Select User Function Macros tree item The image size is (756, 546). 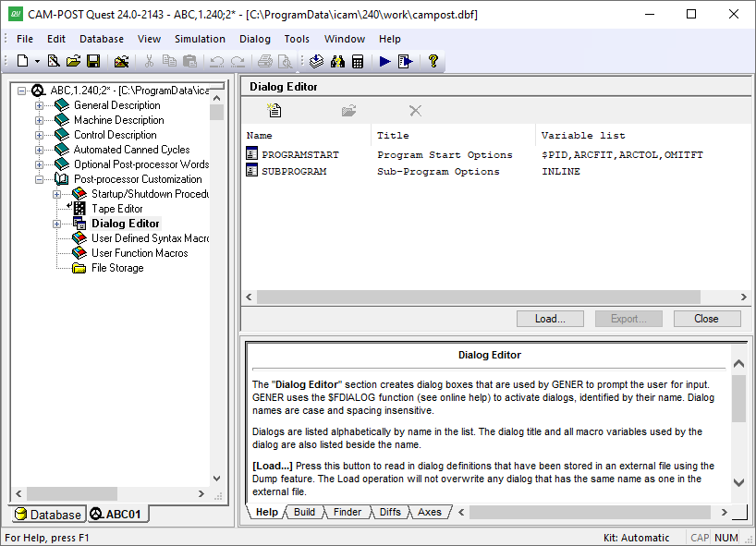(140, 253)
